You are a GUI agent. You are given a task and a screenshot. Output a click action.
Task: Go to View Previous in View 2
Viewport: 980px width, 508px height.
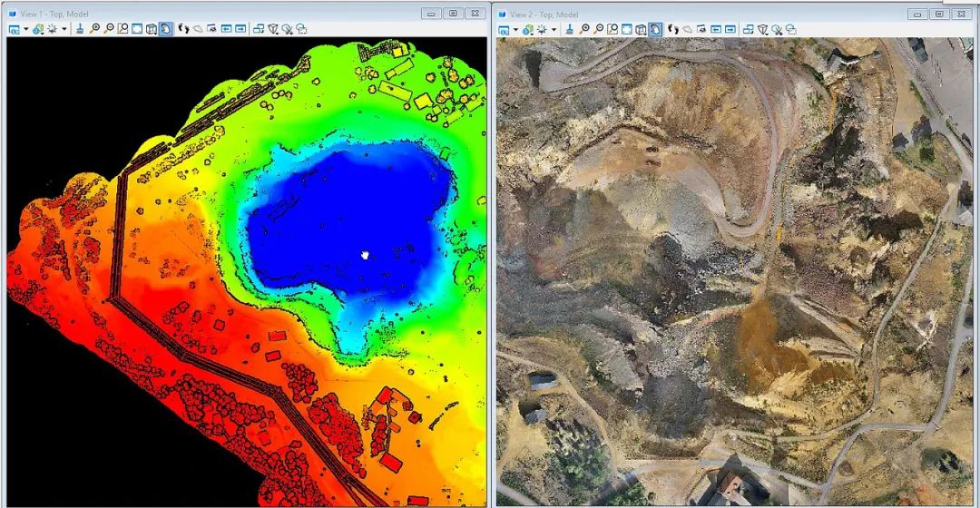[x=716, y=29]
